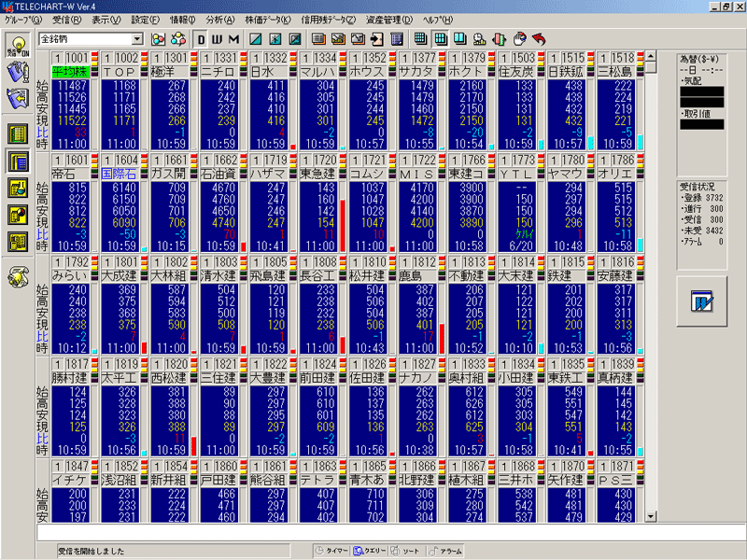Select the green 平均株 stock name cell
This screenshot has height=560, width=747.
coord(71,72)
